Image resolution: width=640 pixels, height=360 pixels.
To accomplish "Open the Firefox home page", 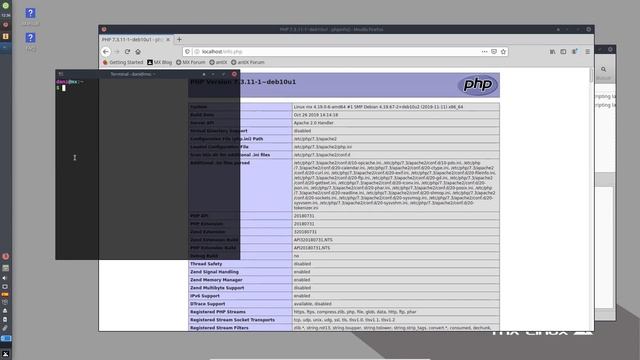I will click(x=138, y=52).
